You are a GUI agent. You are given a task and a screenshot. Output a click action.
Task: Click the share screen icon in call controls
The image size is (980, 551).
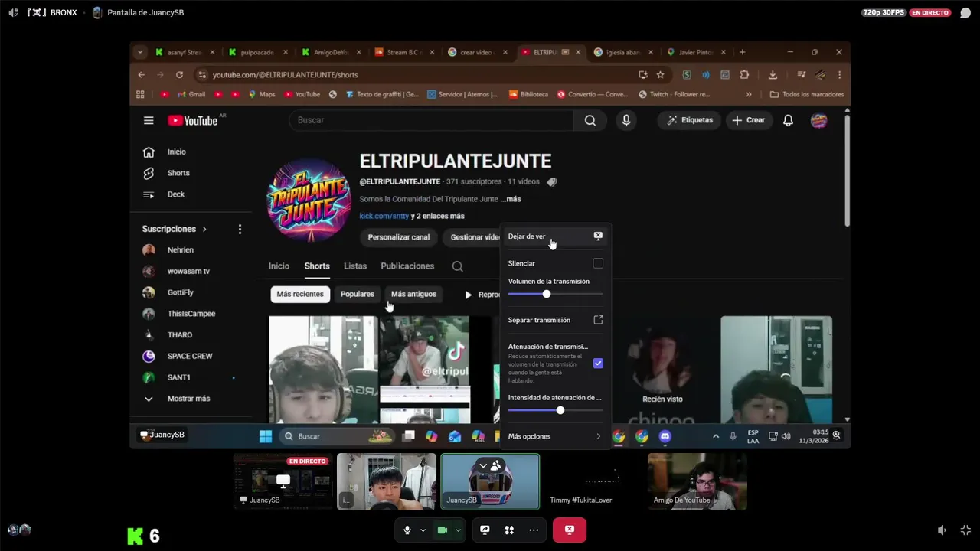[x=485, y=530]
